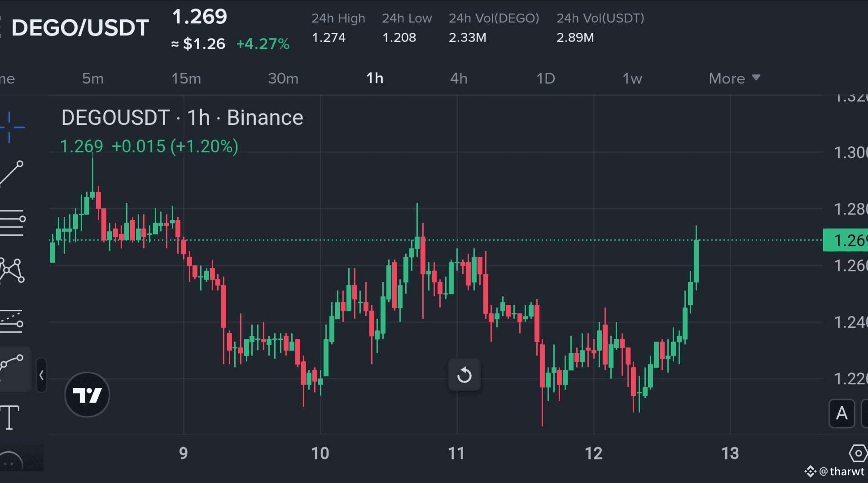Click the 24h Vol(DEGO) value 2.33M
868x483 pixels.
tap(467, 38)
